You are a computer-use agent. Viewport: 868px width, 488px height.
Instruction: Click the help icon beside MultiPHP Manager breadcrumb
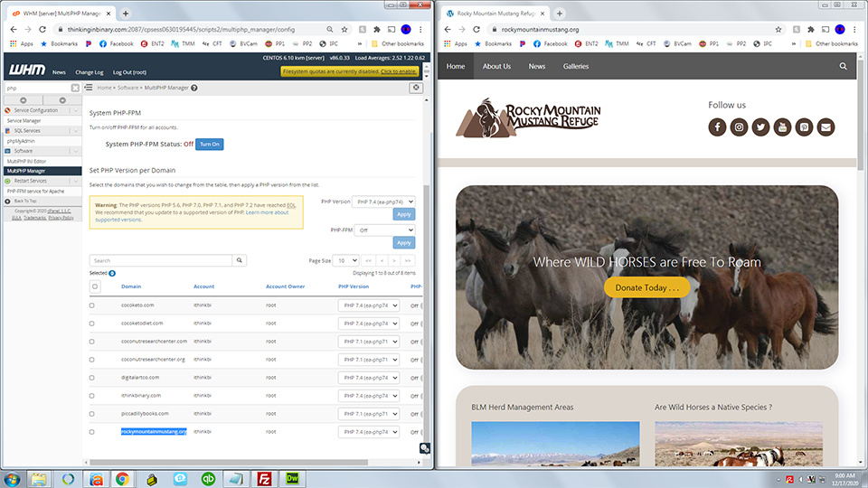click(194, 88)
